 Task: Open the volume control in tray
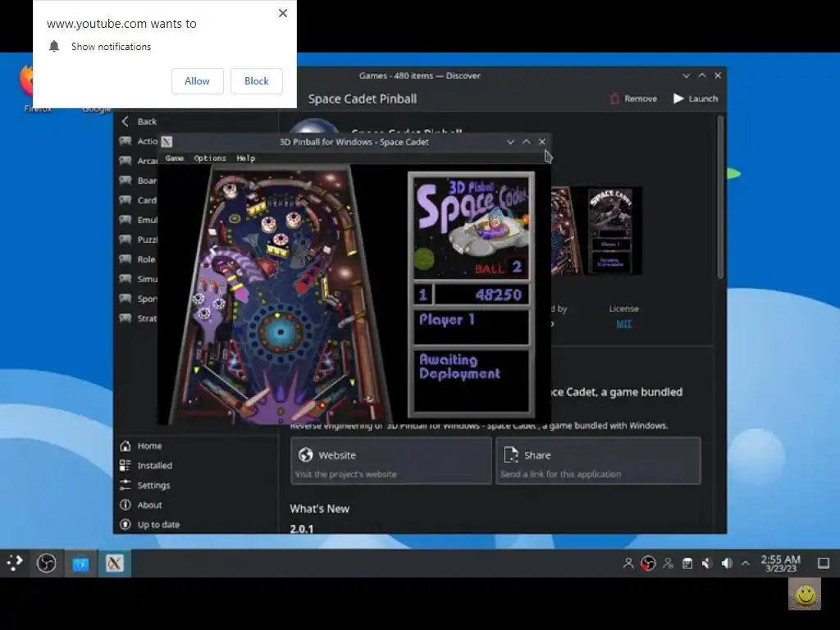coord(727,563)
